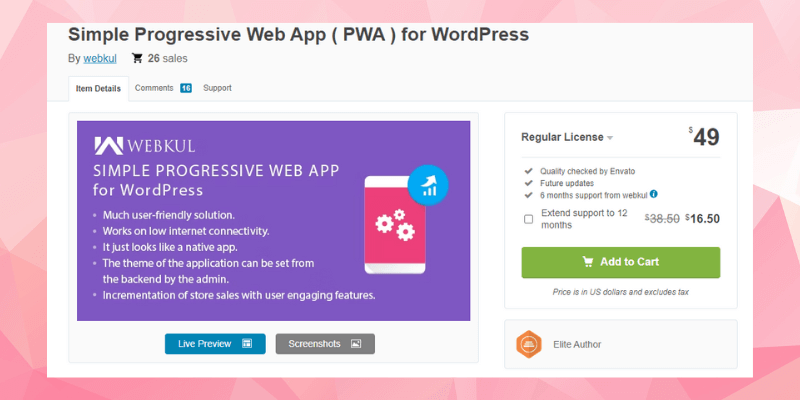Select the Item Details tab

point(98,88)
